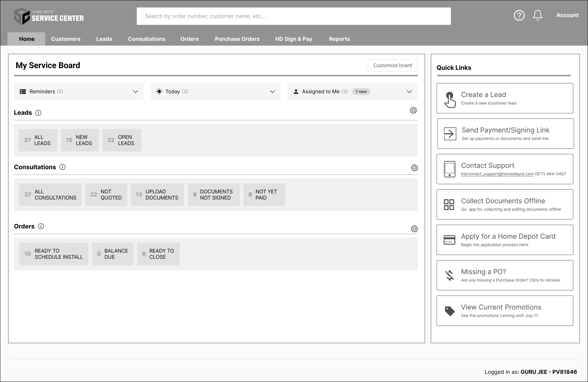Click the Contact Support phone icon
The height and width of the screenshot is (382, 588).
point(449,169)
